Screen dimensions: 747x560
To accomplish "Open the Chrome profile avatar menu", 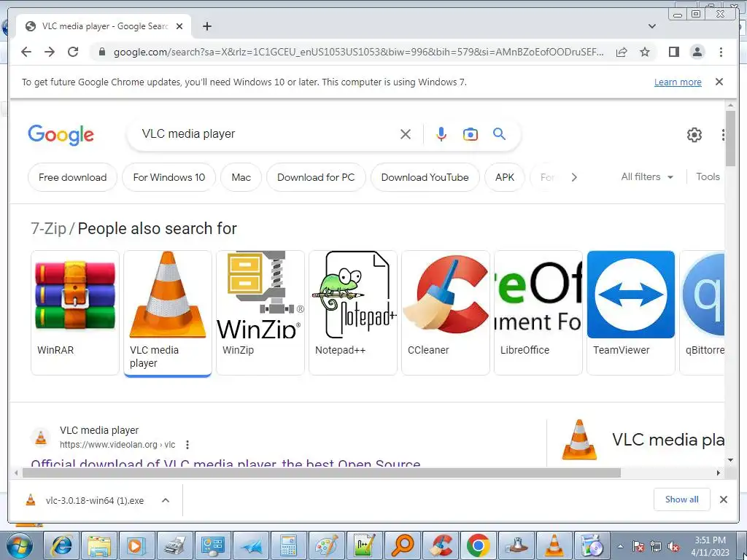I will tap(697, 52).
